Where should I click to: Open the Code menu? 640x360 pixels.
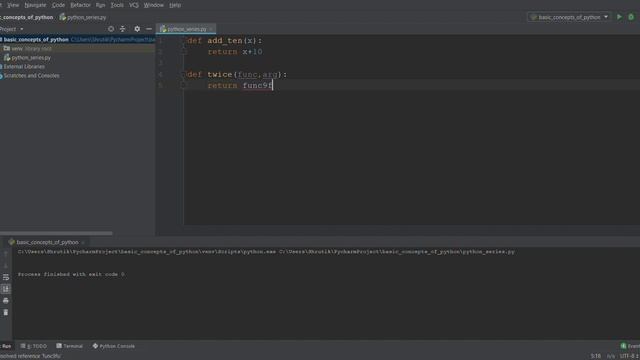point(58,5)
